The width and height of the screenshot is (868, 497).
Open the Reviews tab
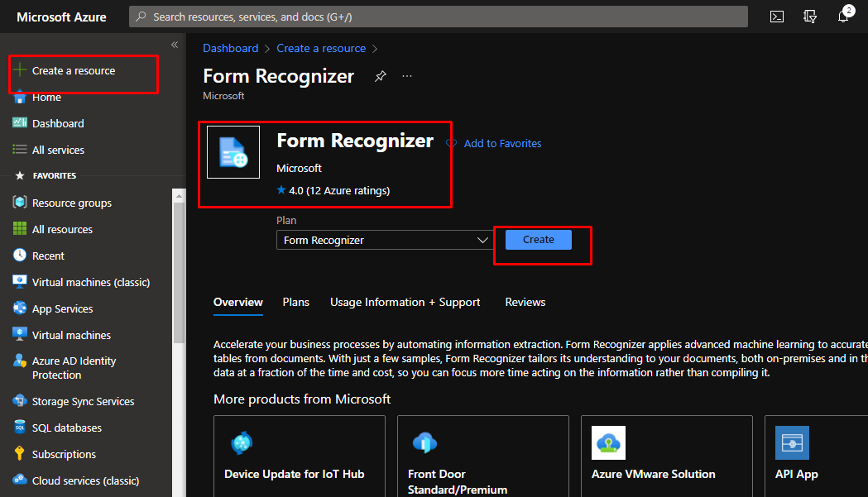(525, 302)
